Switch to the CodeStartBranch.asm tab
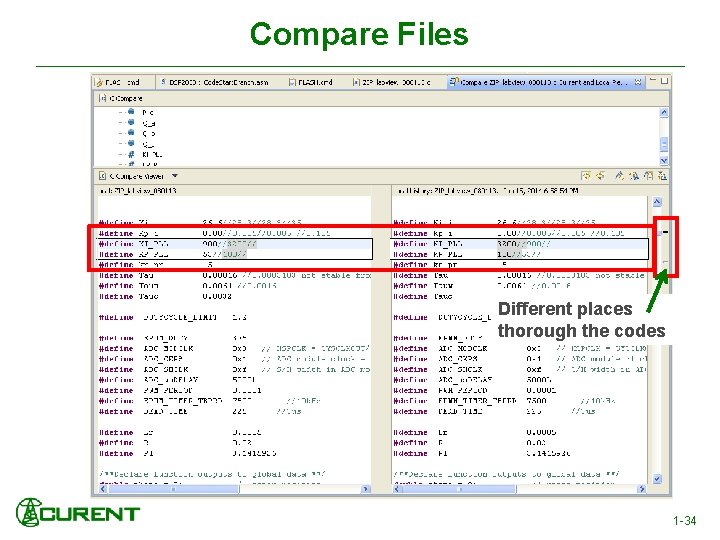Viewport: 720px width, 540px height. click(214, 82)
